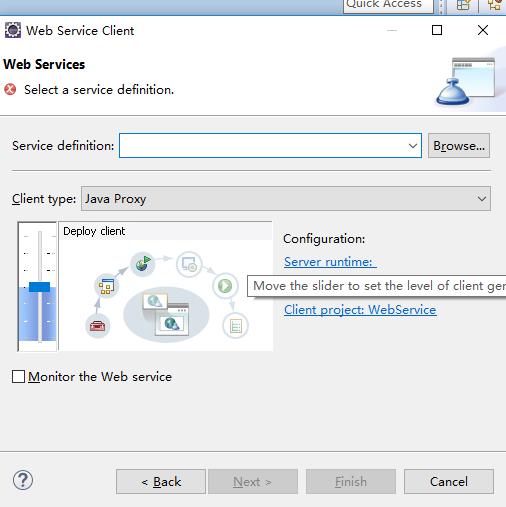Click the green start arrow stage icon
The image size is (506, 507).
pyautogui.click(x=225, y=286)
